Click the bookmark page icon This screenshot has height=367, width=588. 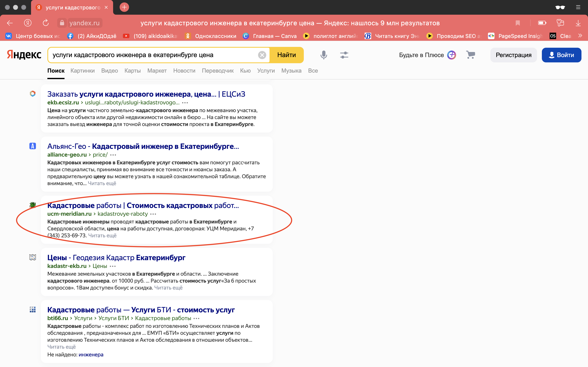[x=518, y=23]
